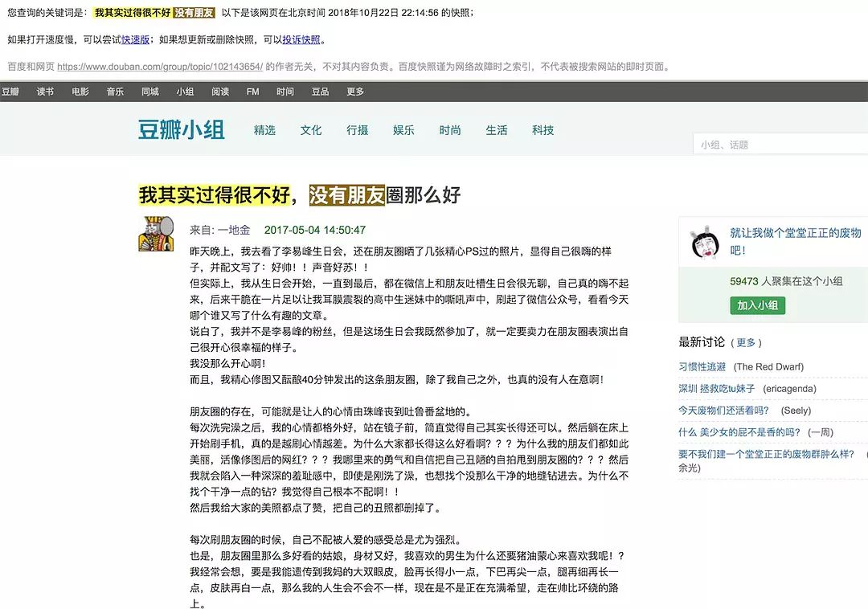
Task: Open the douban.com topic URL link
Action: click(160, 67)
